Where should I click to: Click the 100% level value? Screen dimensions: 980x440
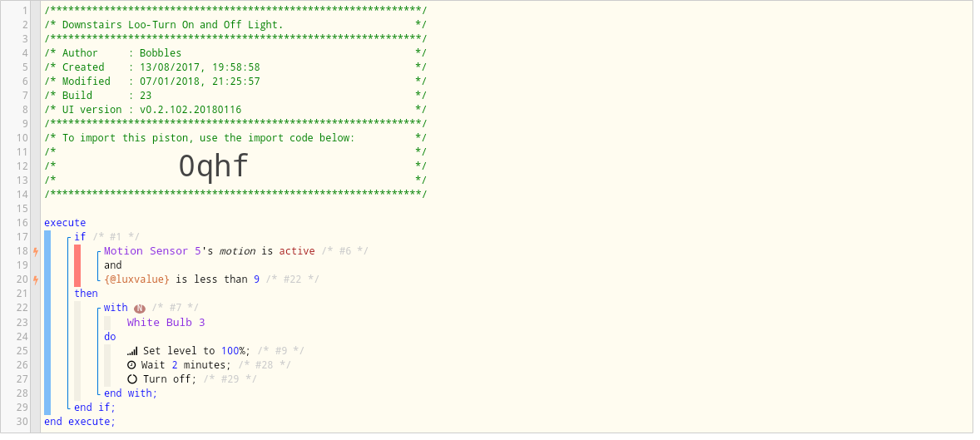pos(232,351)
